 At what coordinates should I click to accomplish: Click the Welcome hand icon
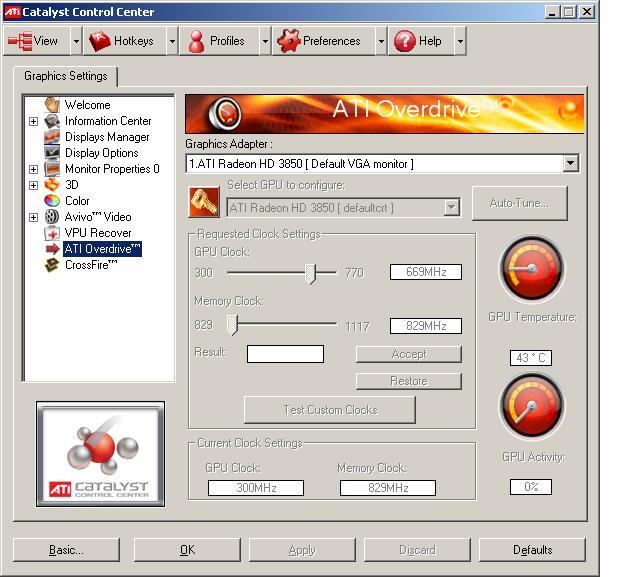(52, 105)
